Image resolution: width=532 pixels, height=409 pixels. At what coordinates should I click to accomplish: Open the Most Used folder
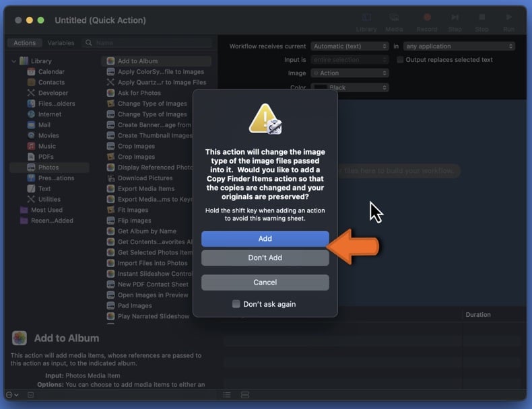click(46, 210)
